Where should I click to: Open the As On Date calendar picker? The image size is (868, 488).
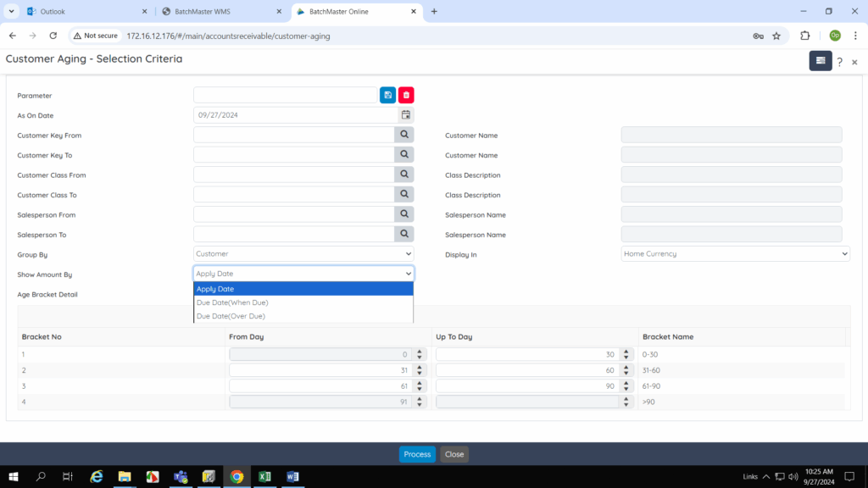pos(406,115)
